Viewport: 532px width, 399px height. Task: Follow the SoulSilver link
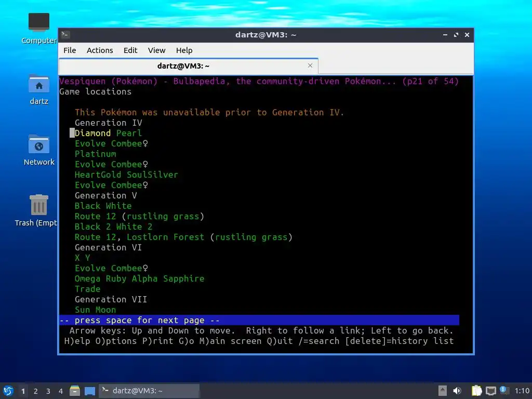point(152,175)
